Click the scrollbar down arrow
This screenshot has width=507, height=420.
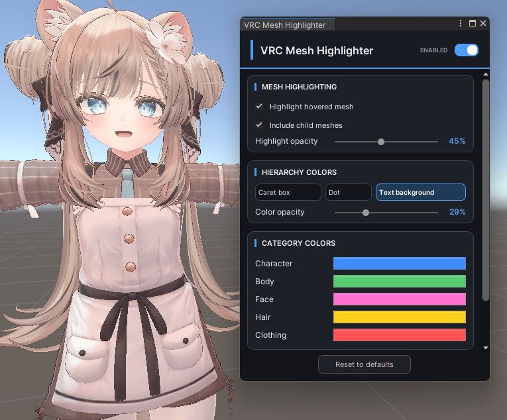coord(486,348)
